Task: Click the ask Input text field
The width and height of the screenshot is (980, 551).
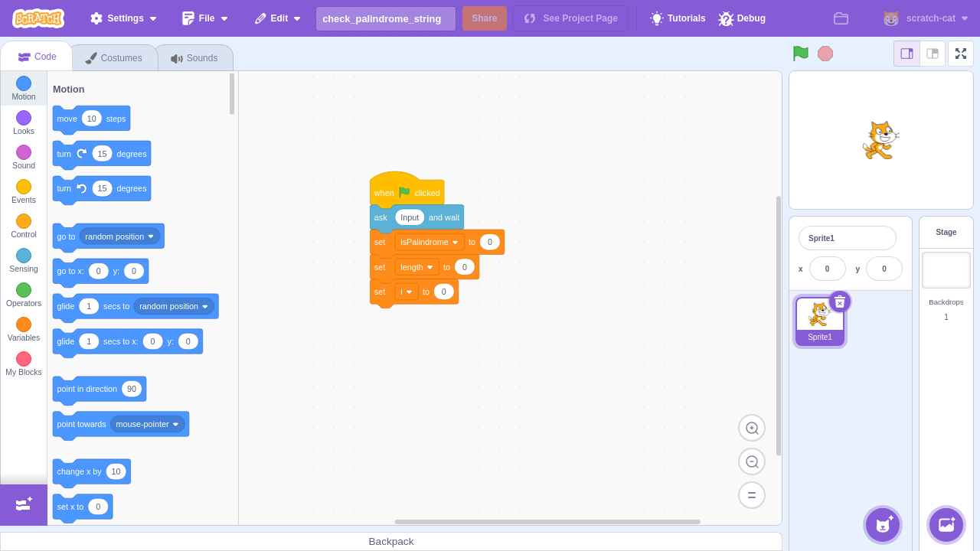Action: [x=410, y=217]
